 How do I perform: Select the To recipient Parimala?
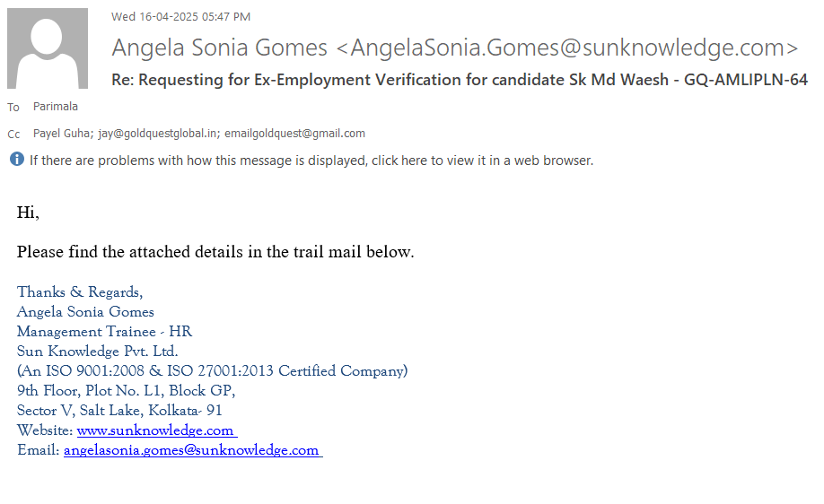pos(56,107)
